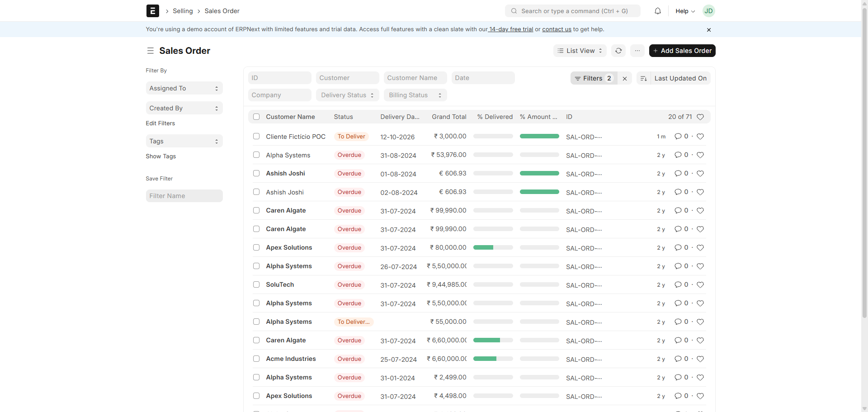Focus the search or command bar
Viewport: 868px width, 412px height.
tap(572, 11)
